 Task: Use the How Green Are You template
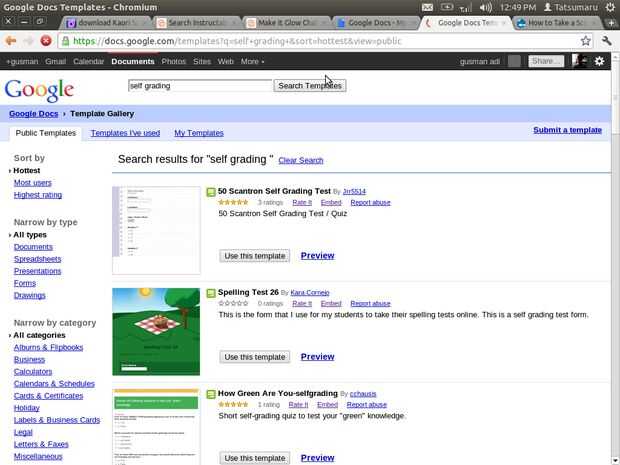255,458
